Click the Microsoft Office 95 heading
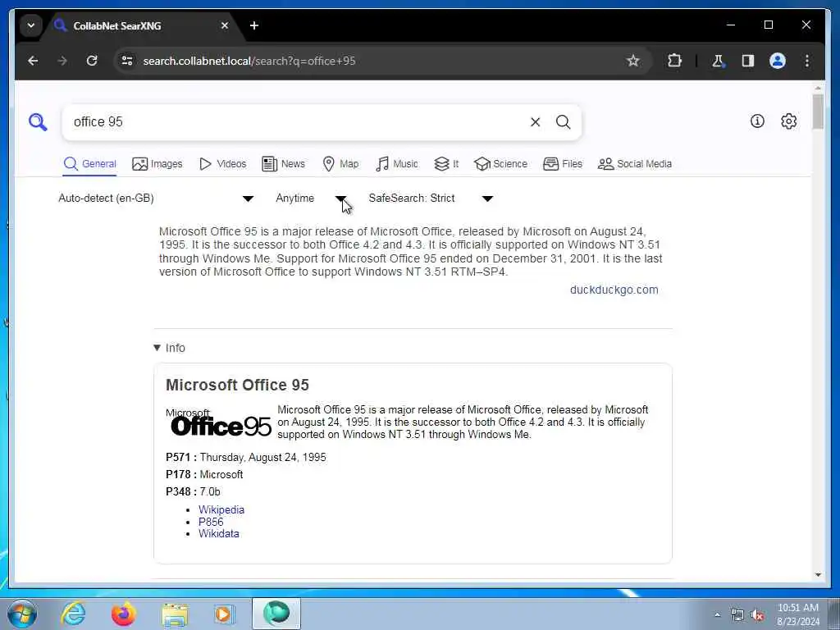Image resolution: width=840 pixels, height=630 pixels. [237, 385]
